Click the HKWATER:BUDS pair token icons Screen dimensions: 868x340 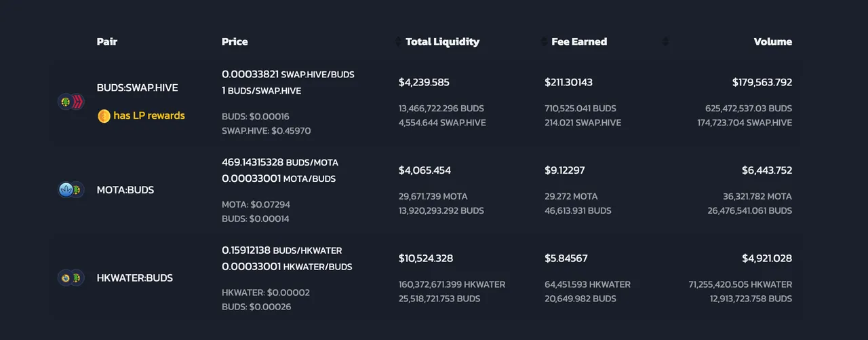click(x=71, y=278)
